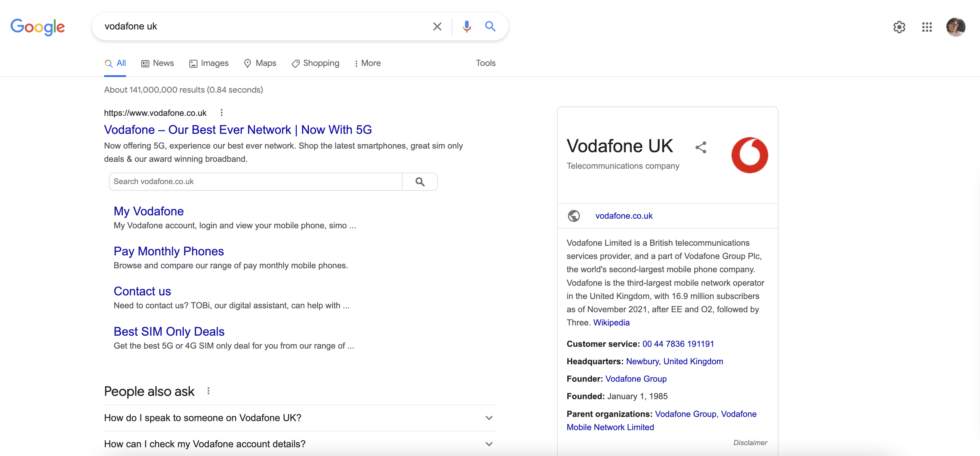This screenshot has height=456, width=980.
Task: Open Founder Vodafone Group link
Action: click(x=636, y=379)
